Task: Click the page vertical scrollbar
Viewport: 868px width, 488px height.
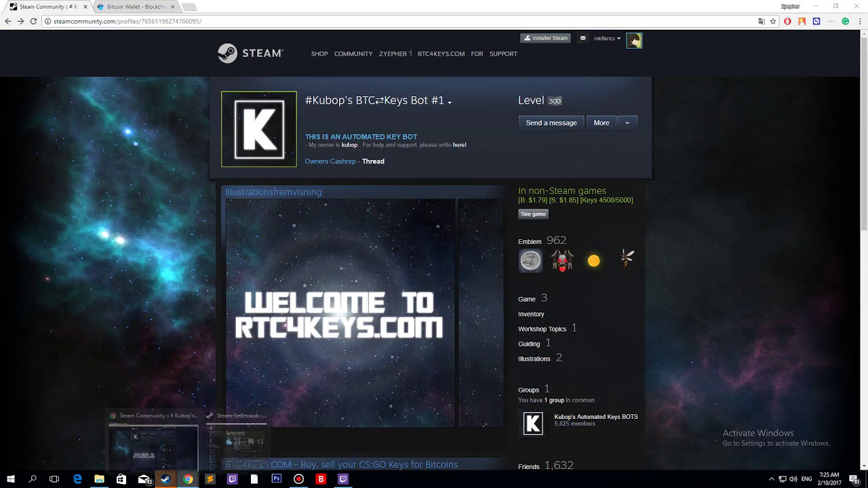Action: point(864,136)
